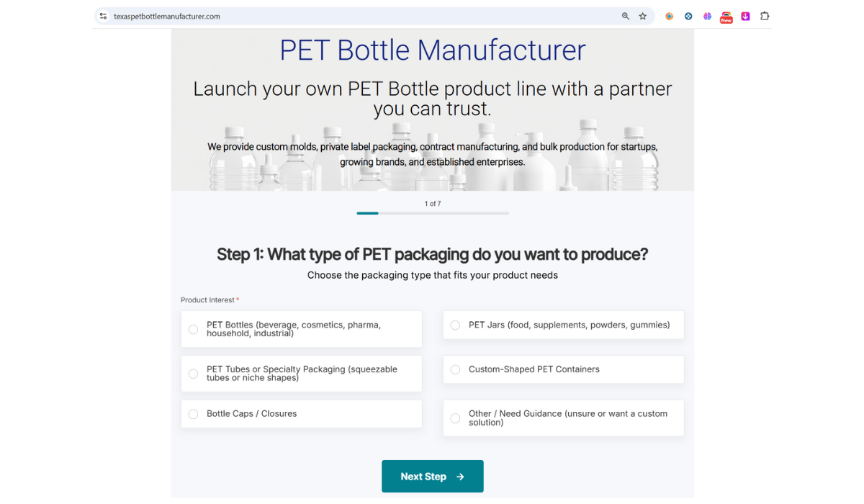This screenshot has width=864, height=504.
Task: Open the pink download arrow extension
Action: [745, 16]
